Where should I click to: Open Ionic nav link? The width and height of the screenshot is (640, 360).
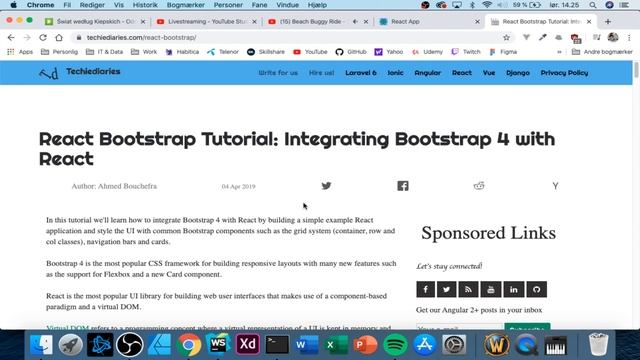(x=395, y=73)
